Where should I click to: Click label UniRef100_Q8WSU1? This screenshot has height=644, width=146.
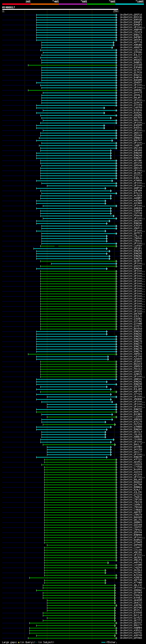tap(131, 379)
